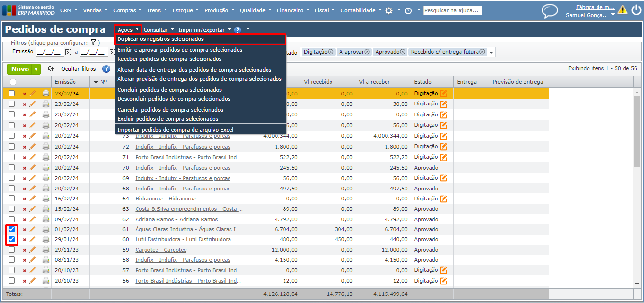Open the chat bubble icon in header
The image size is (644, 303).
click(550, 11)
